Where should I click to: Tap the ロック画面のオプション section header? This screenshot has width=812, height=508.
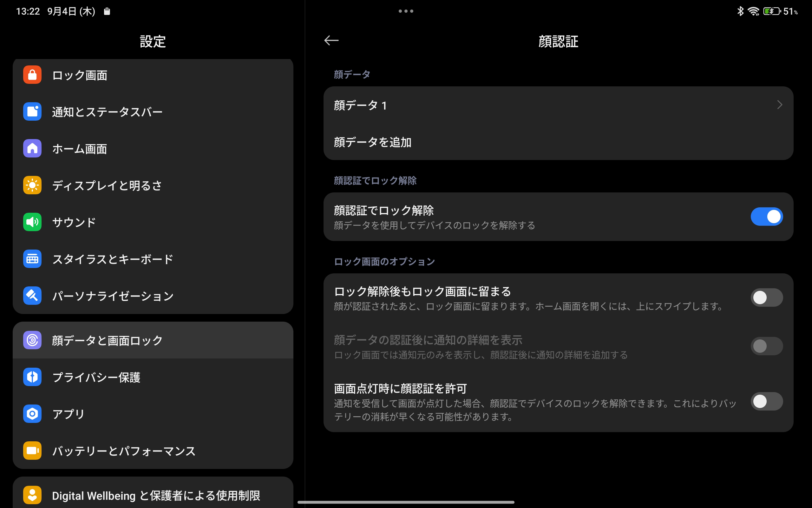(384, 261)
